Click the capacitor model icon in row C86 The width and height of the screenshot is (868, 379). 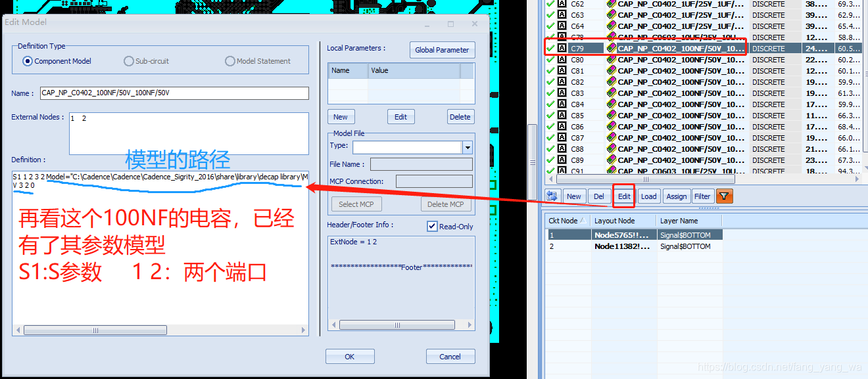coord(611,126)
